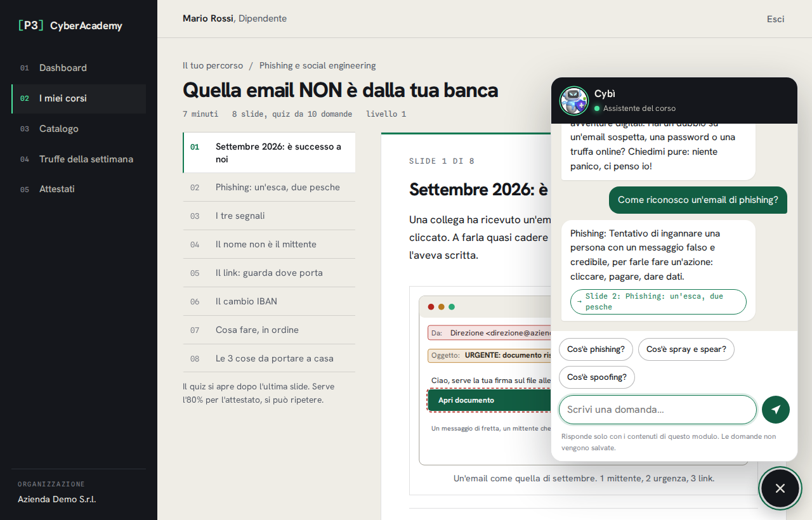This screenshot has height=520, width=812.
Task: Go to I miei corsi
Action: [x=79, y=98]
